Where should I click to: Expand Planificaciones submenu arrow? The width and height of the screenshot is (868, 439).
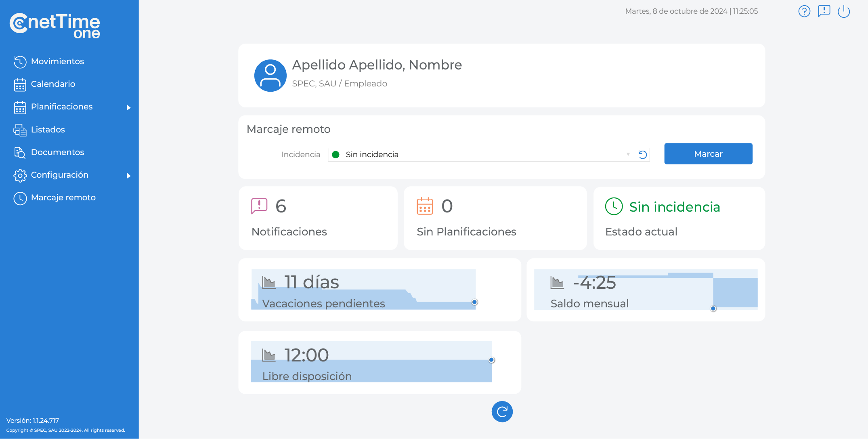[x=128, y=107]
